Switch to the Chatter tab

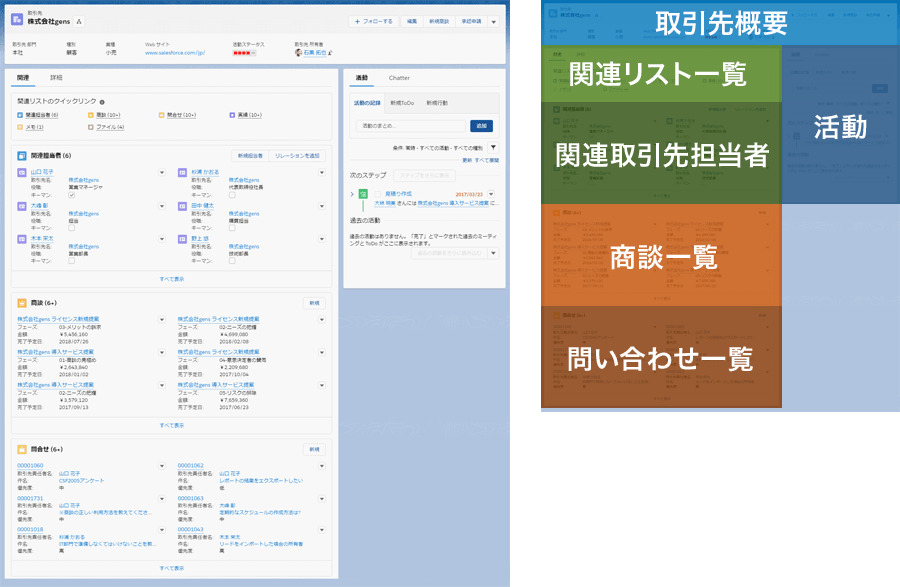click(x=399, y=77)
